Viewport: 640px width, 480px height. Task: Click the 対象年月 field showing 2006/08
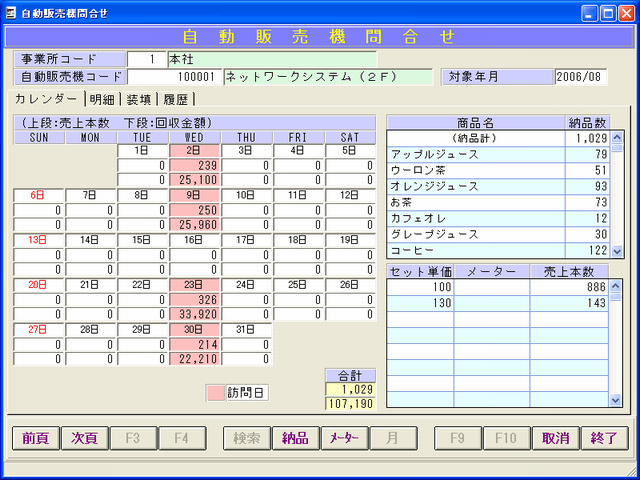point(580,77)
